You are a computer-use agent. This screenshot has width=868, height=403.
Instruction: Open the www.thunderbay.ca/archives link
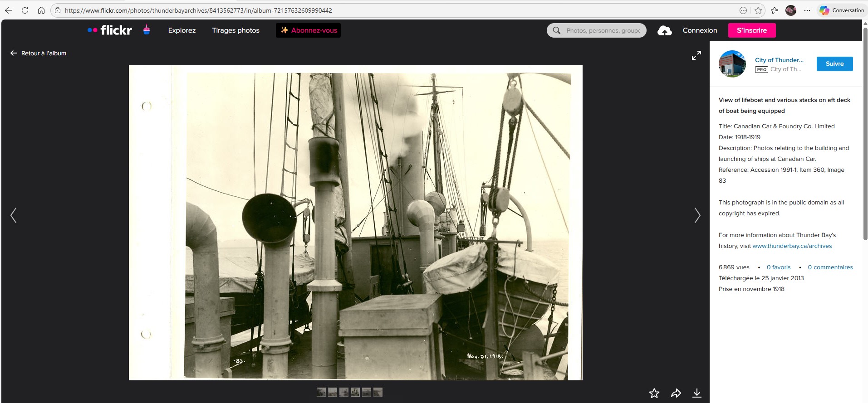792,246
